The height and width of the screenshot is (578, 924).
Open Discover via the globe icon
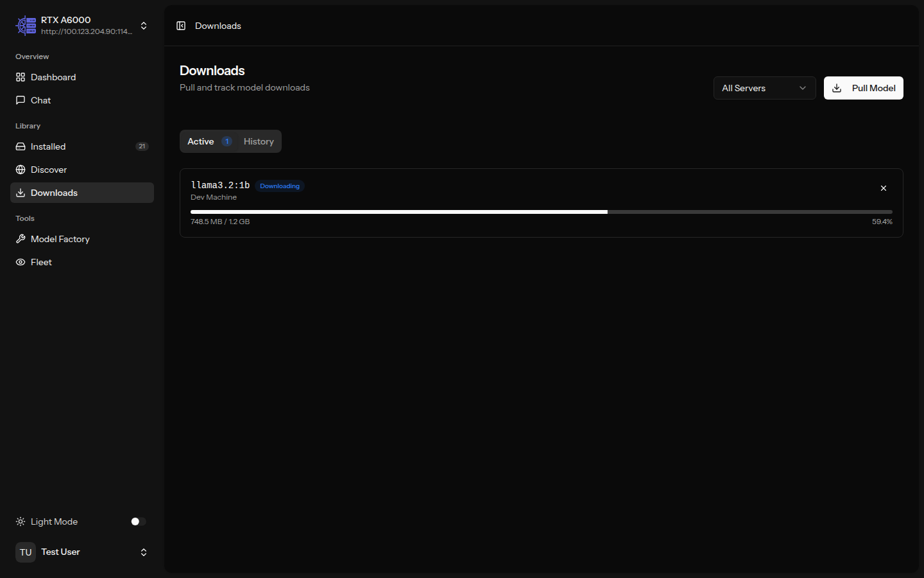[x=20, y=170]
